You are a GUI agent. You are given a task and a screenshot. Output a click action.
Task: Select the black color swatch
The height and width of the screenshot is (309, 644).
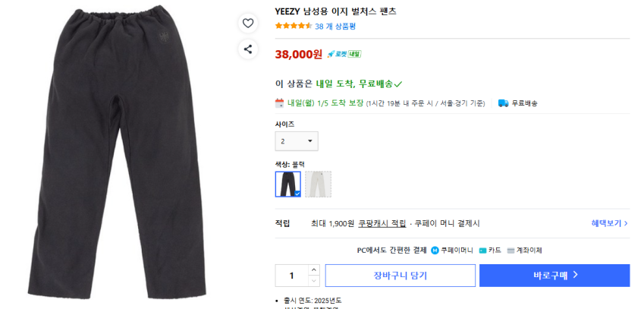(x=288, y=184)
